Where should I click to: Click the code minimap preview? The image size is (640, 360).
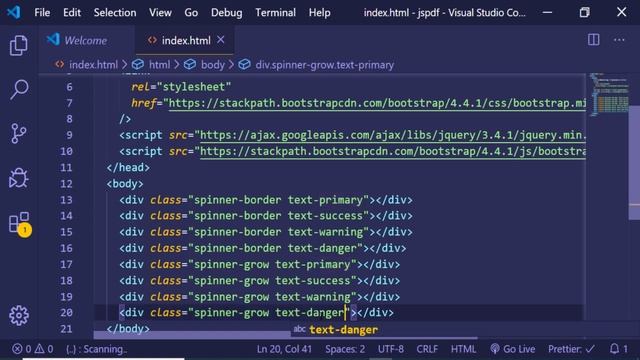click(x=608, y=94)
